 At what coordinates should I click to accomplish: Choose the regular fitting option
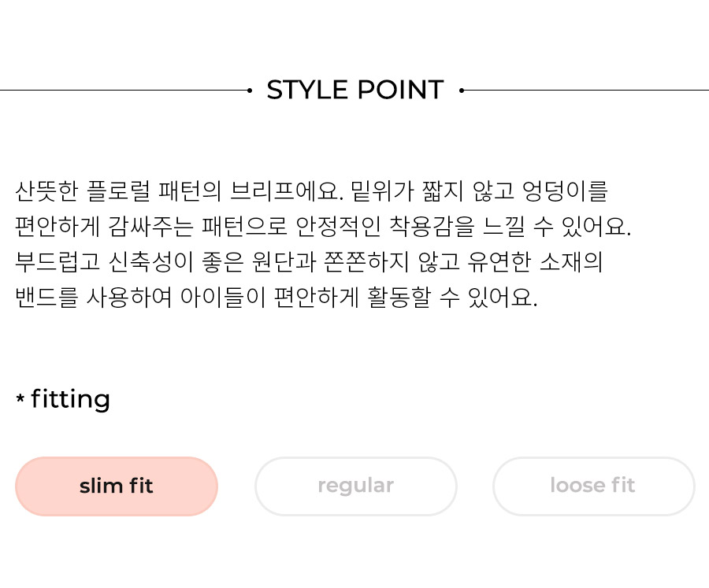pyautogui.click(x=356, y=486)
